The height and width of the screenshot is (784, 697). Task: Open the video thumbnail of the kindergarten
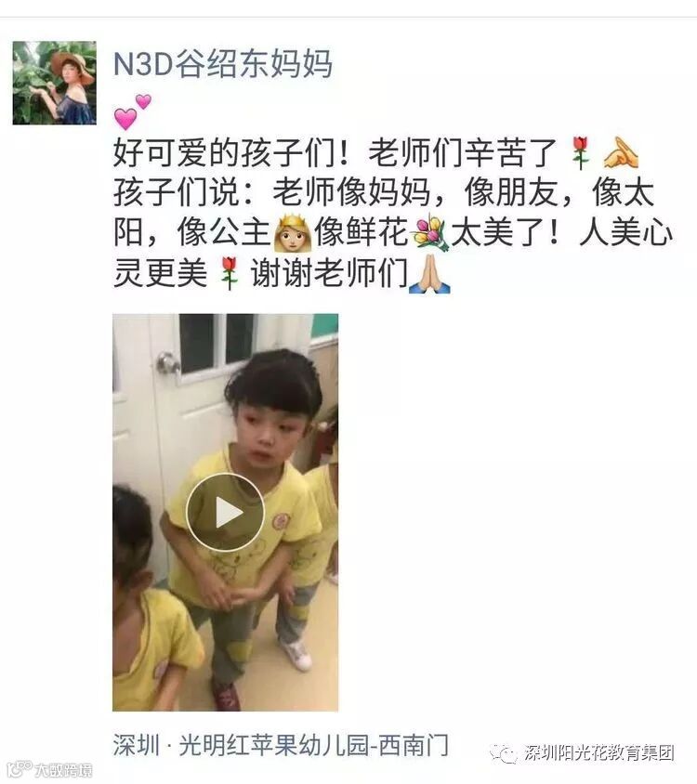click(225, 513)
